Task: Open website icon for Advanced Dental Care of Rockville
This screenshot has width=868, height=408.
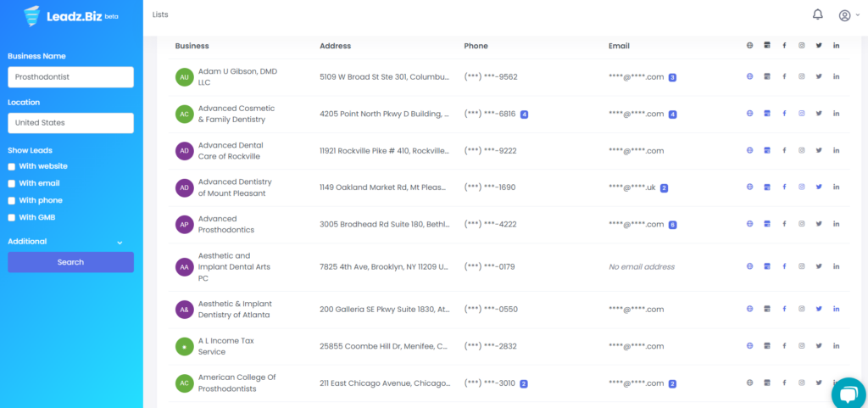Action: coord(749,150)
